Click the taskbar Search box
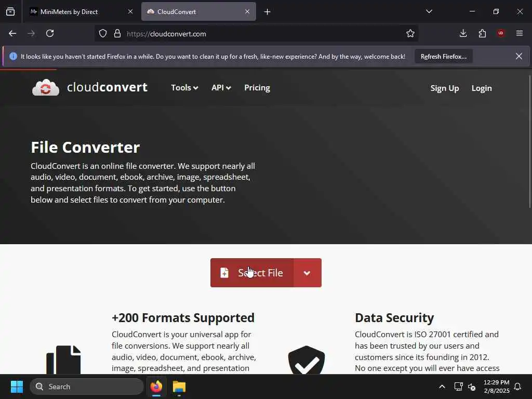This screenshot has width=532, height=399. (87, 387)
